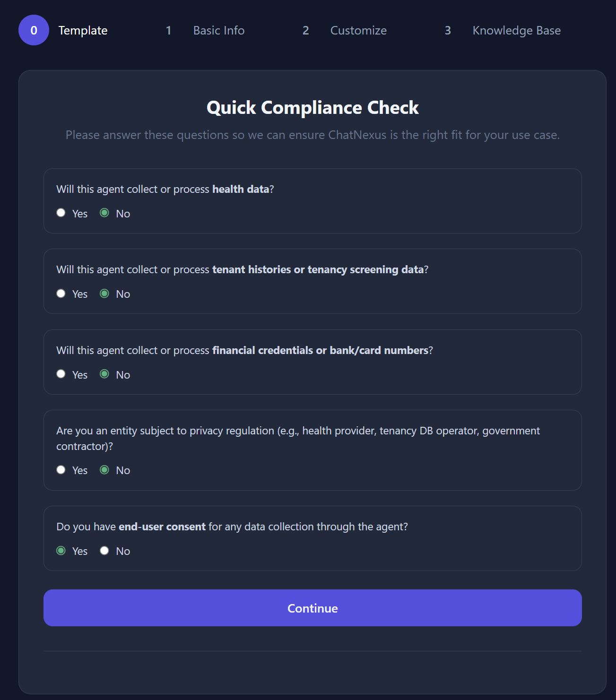Click the "2" step number indicator
Viewport: 616px width, 700px height.
coord(305,30)
